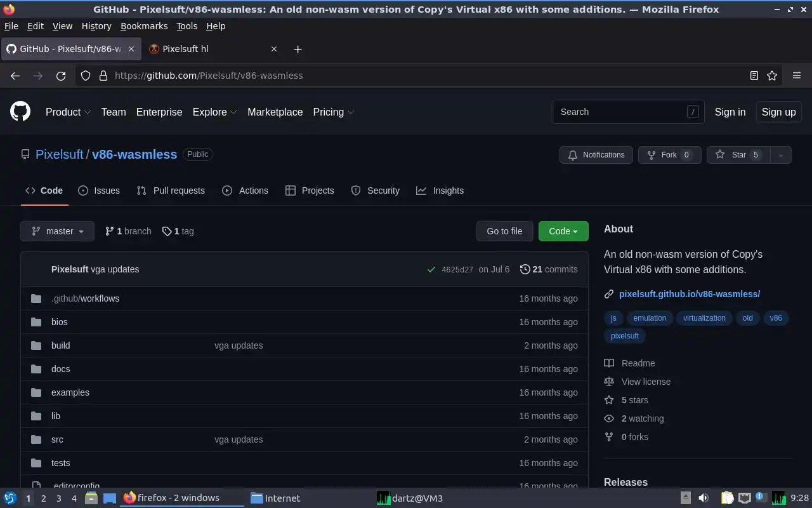Expand the Pricing navigation dropdown

[334, 112]
